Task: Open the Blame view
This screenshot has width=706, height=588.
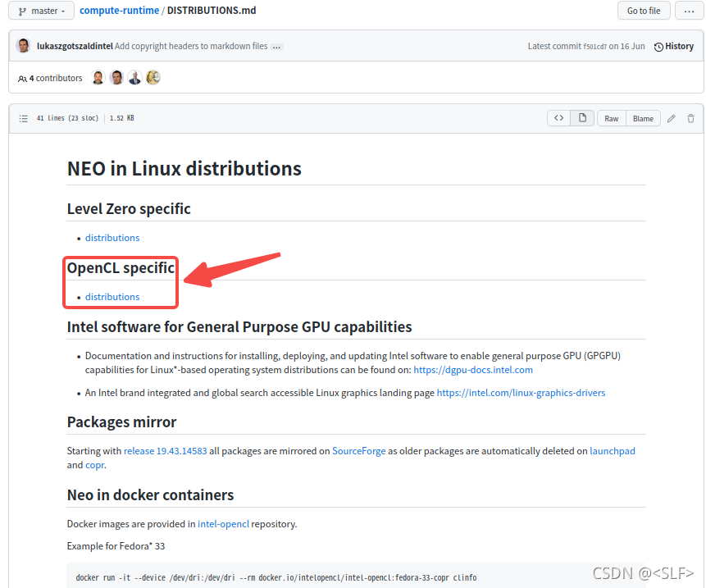Action: coord(643,118)
